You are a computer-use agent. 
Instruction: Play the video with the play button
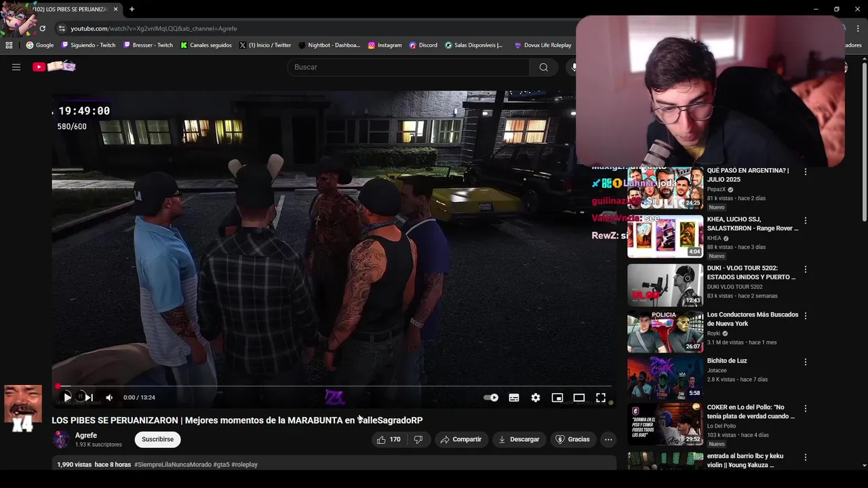pyautogui.click(x=67, y=397)
